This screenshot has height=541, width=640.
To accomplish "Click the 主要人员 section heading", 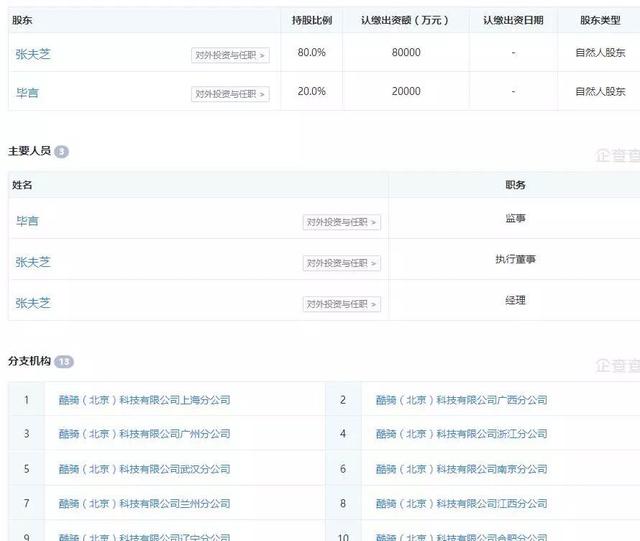I will pyautogui.click(x=29, y=151).
